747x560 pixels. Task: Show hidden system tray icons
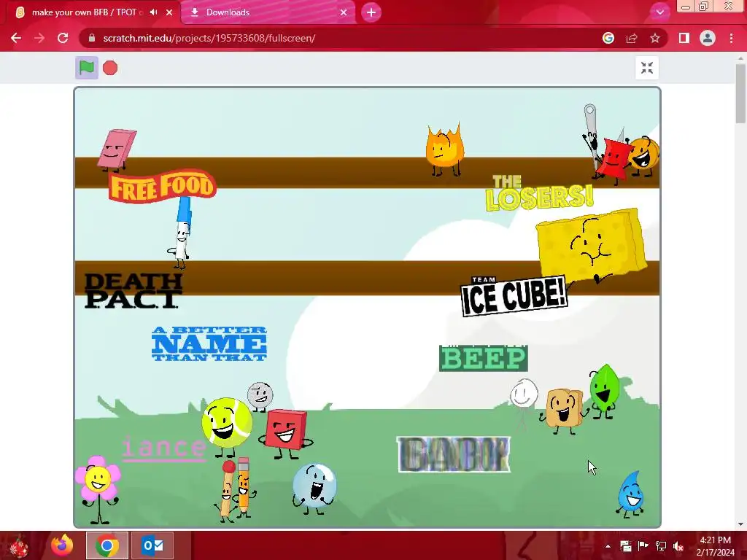[x=608, y=546]
